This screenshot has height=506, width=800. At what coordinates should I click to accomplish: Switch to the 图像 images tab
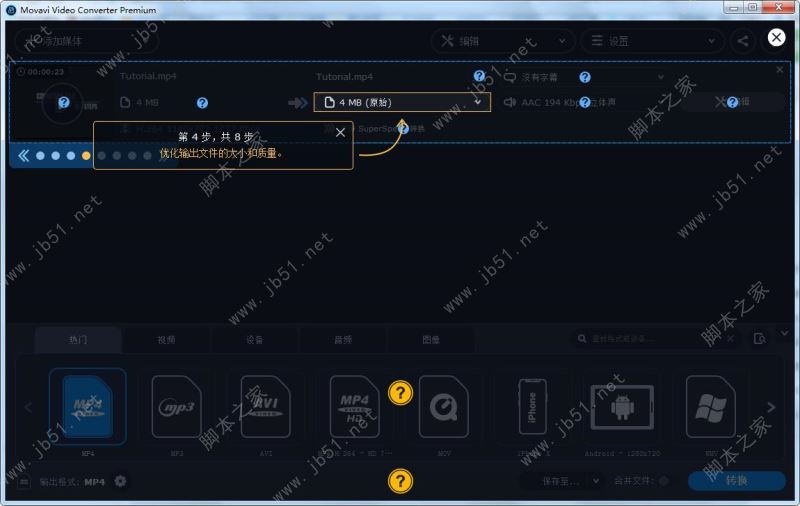pyautogui.click(x=431, y=340)
